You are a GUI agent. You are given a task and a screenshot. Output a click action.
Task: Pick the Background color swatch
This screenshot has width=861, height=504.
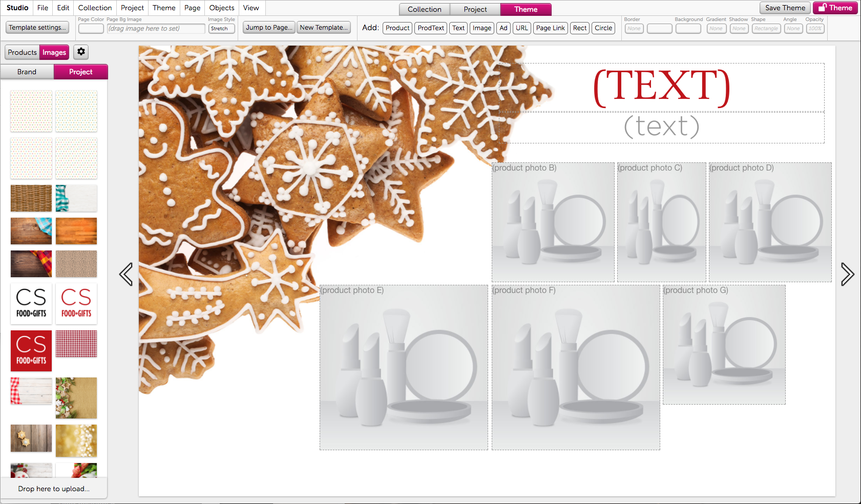point(688,29)
